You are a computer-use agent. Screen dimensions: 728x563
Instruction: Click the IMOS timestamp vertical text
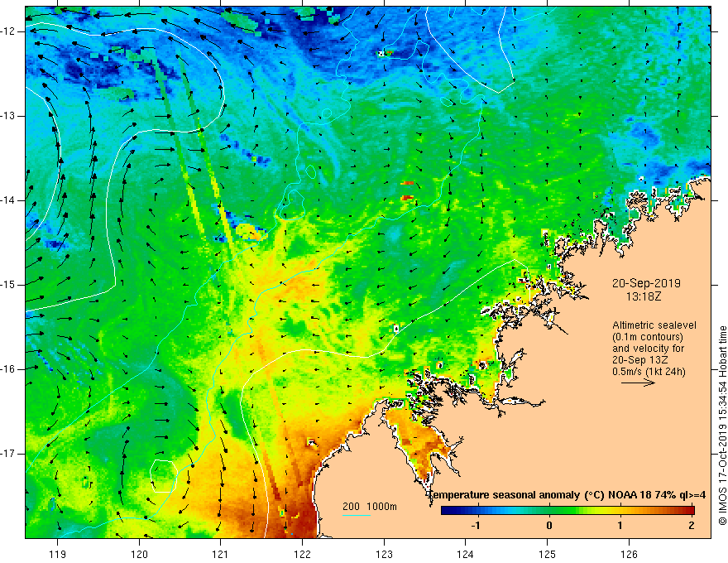[722, 426]
